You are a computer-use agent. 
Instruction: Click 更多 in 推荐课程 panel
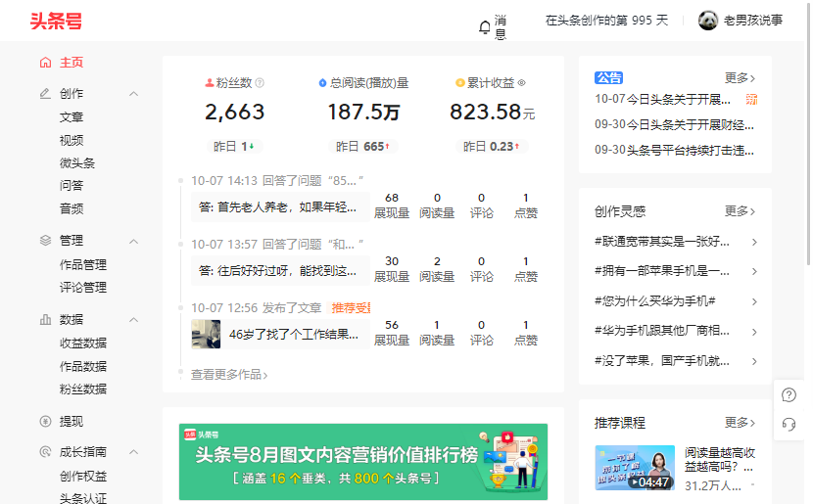[740, 423]
